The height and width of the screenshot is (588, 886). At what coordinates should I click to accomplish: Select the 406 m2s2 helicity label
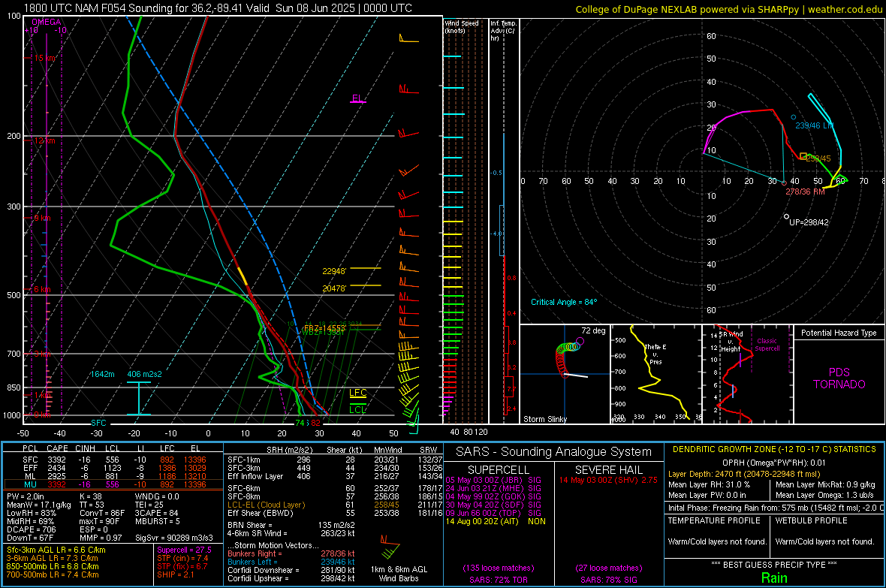click(x=145, y=374)
